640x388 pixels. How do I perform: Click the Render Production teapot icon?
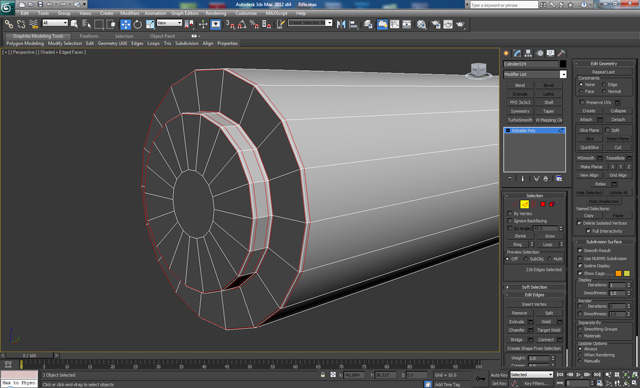pyautogui.click(x=460, y=24)
